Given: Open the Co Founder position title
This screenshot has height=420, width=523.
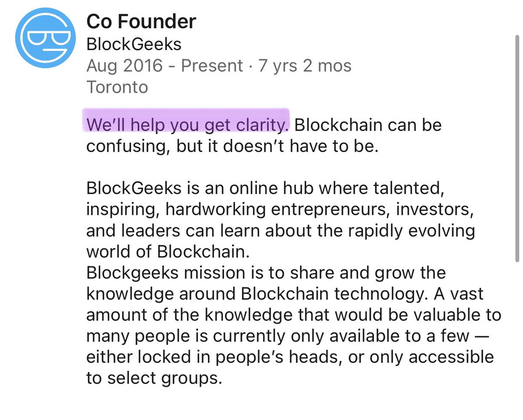Looking at the screenshot, I should coord(141,21).
